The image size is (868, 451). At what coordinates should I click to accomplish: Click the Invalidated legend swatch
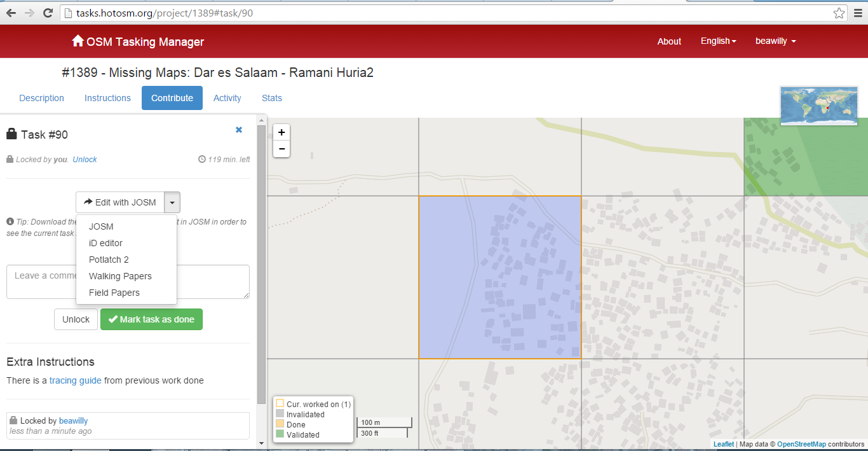tap(280, 414)
